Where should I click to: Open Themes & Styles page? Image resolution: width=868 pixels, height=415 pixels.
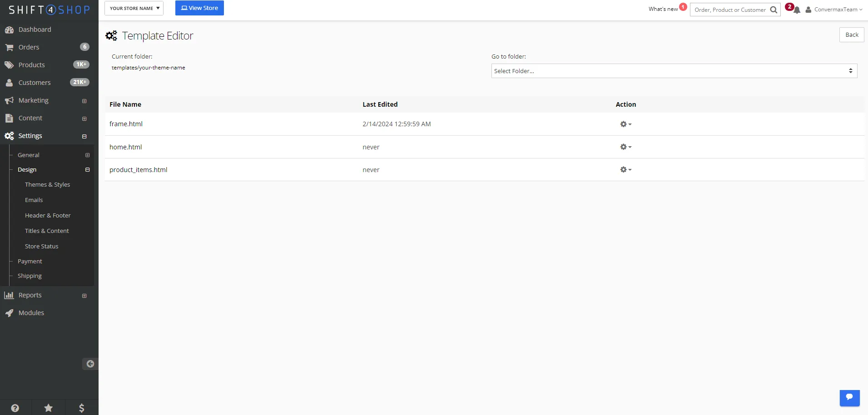[47, 184]
